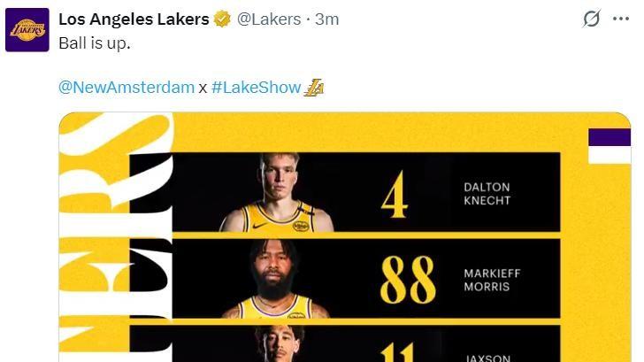Viewport: 644px width, 362px height.
Task: Open the @NewAmsterdam mention link
Action: (126, 87)
